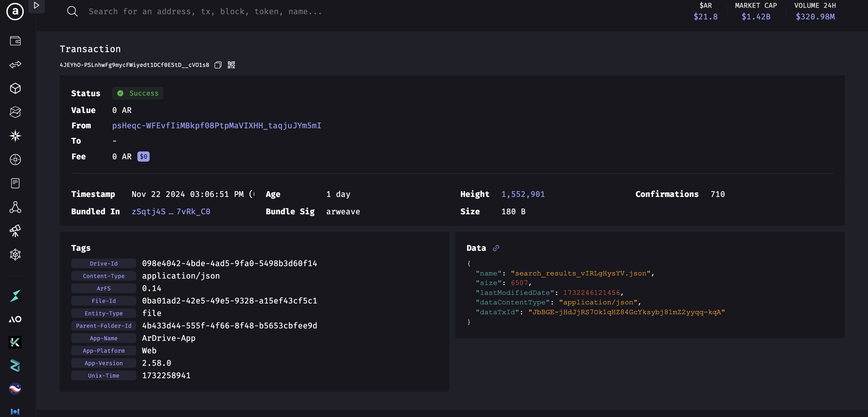Open the wallet icon in sidebar
868x417 pixels.
click(x=15, y=41)
